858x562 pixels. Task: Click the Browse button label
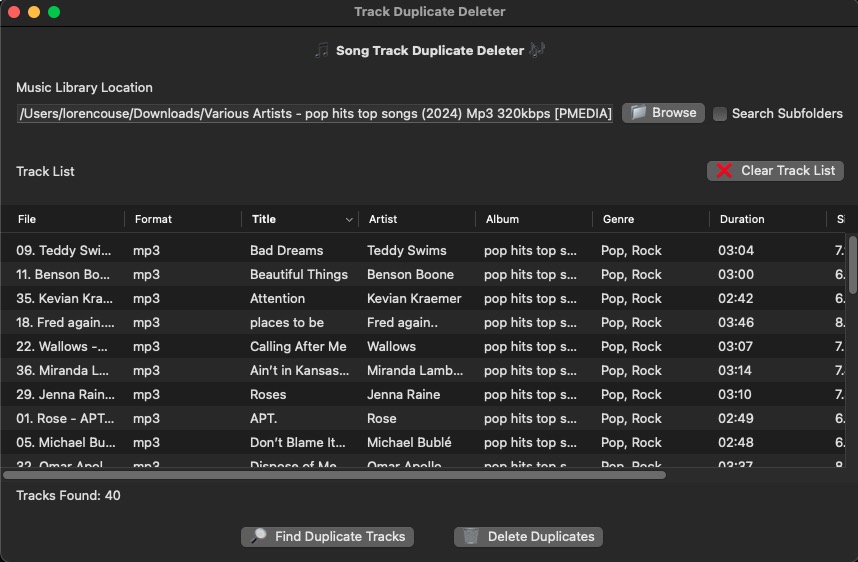tap(674, 113)
